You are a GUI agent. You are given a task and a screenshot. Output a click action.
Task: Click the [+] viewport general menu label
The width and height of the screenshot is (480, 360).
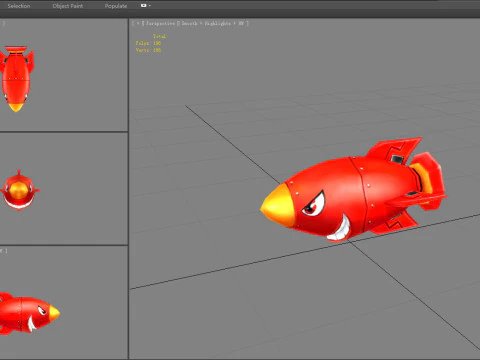138,23
